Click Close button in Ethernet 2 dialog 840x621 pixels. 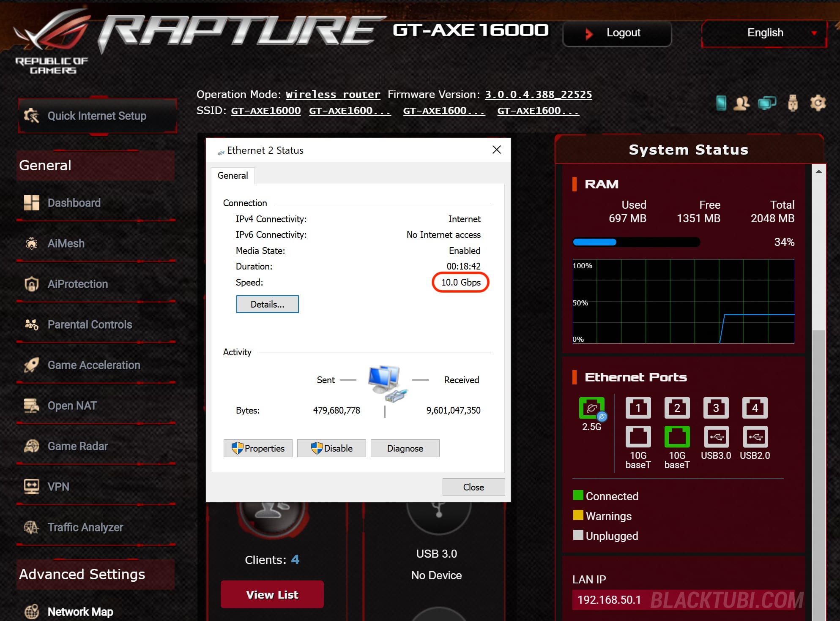[x=473, y=487]
